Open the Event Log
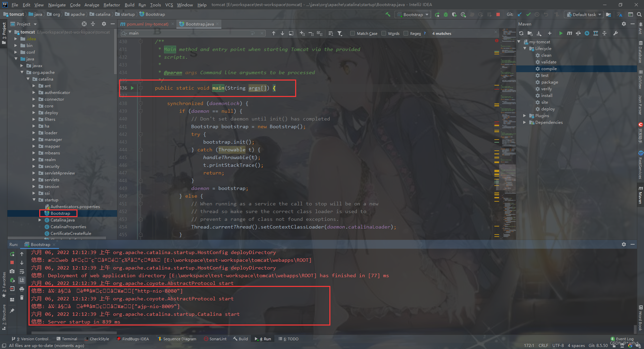644x349 pixels. [622, 339]
